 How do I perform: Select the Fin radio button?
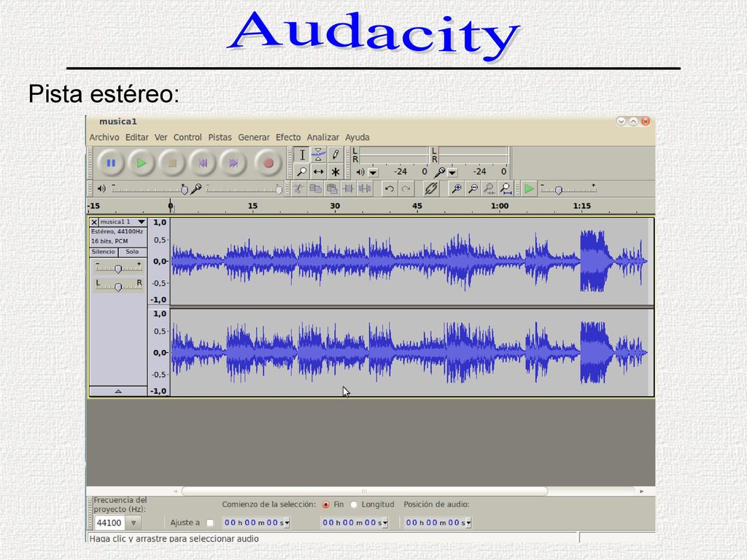pos(326,505)
